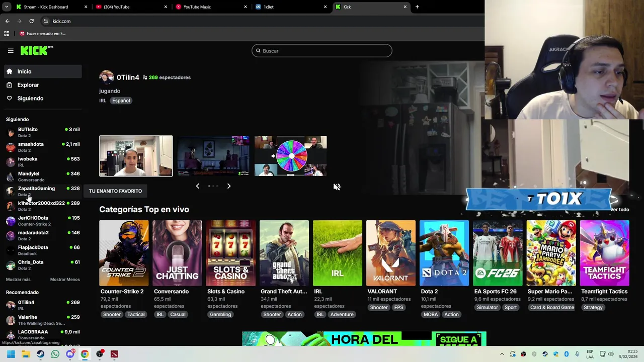This screenshot has height=362, width=644.
Task: Select the first featured stream thumbnail
Action: (136, 156)
